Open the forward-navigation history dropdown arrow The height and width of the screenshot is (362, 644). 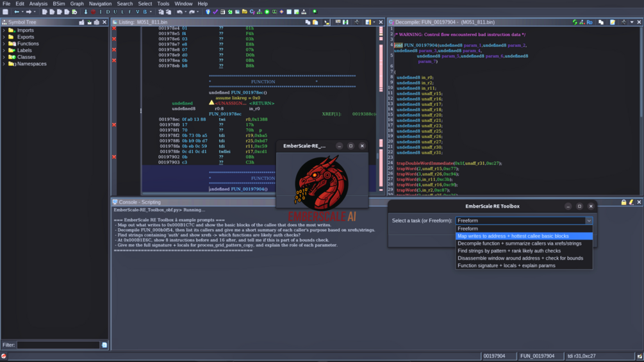[35, 12]
